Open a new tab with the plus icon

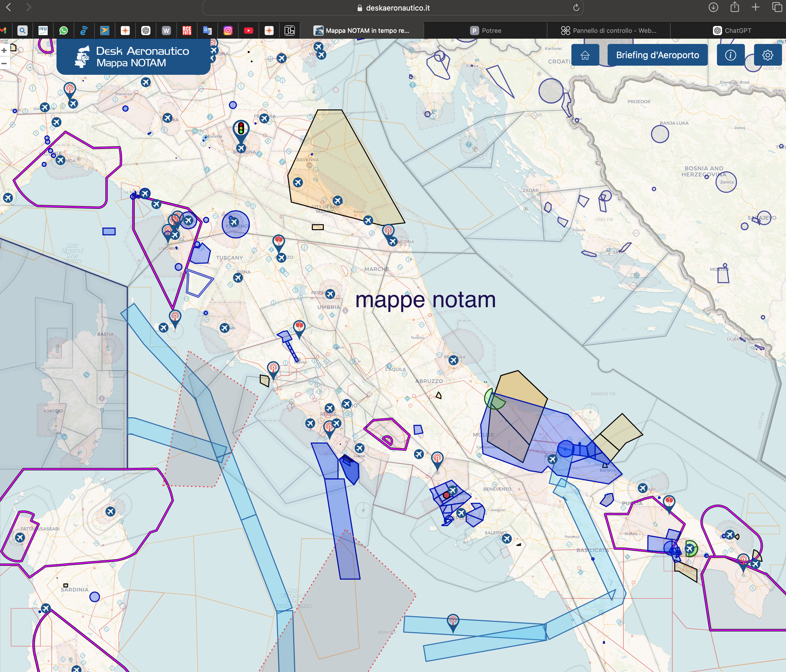point(756,7)
